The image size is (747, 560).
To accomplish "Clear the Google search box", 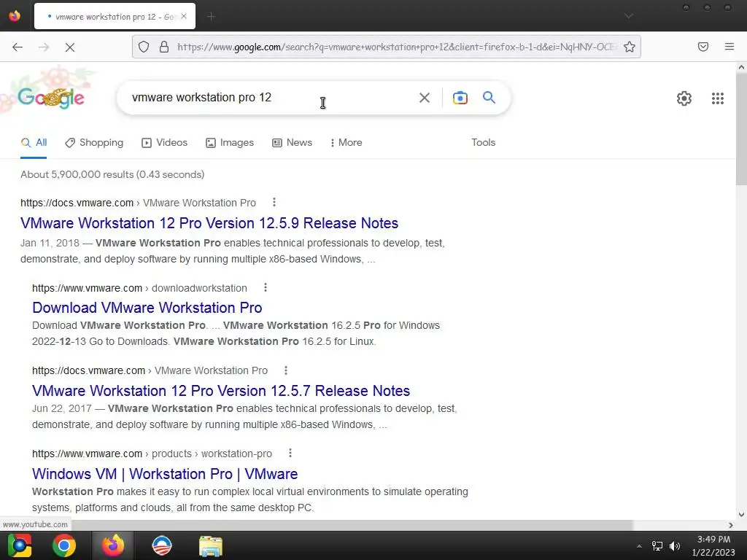I will [424, 98].
